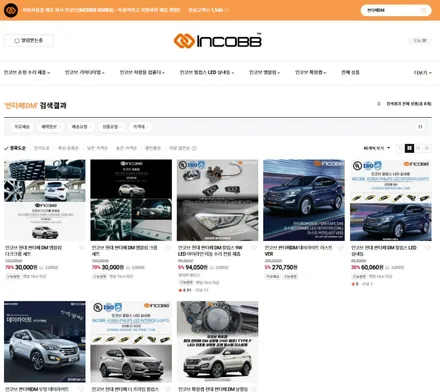Image resolution: width=440 pixels, height=392 pixels.
Task: Open the silver SUV 데이라이트 night-scene thumbnail
Action: coord(45,342)
